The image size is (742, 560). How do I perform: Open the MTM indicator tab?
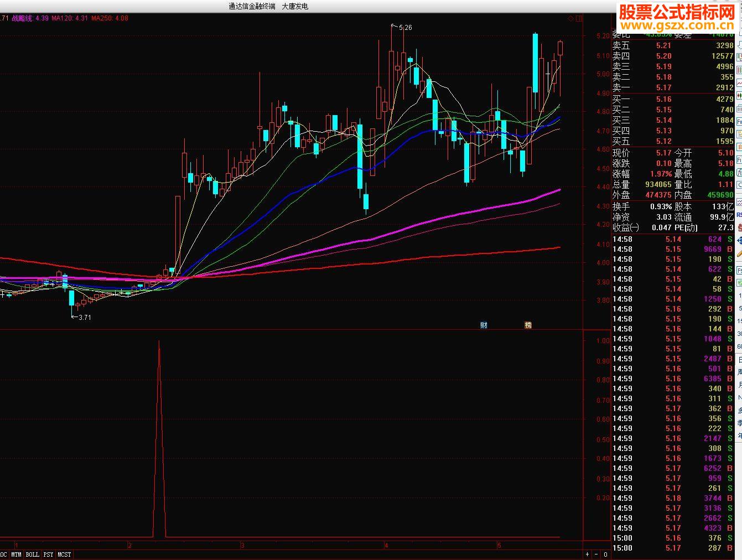(16, 554)
